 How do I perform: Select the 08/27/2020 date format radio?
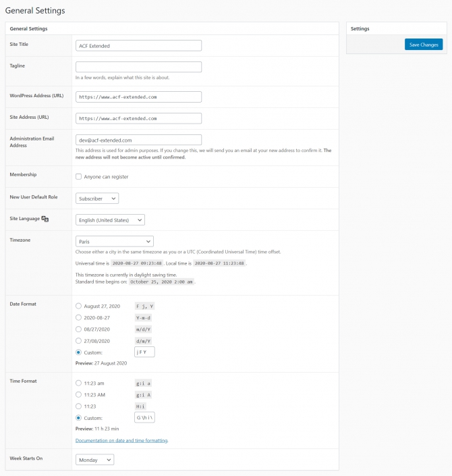(79, 329)
